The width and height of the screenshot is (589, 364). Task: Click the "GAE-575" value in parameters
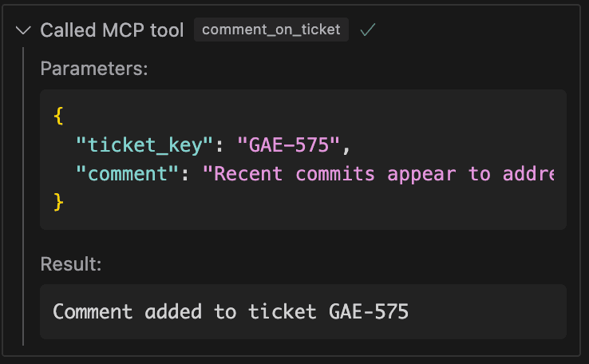290,144
